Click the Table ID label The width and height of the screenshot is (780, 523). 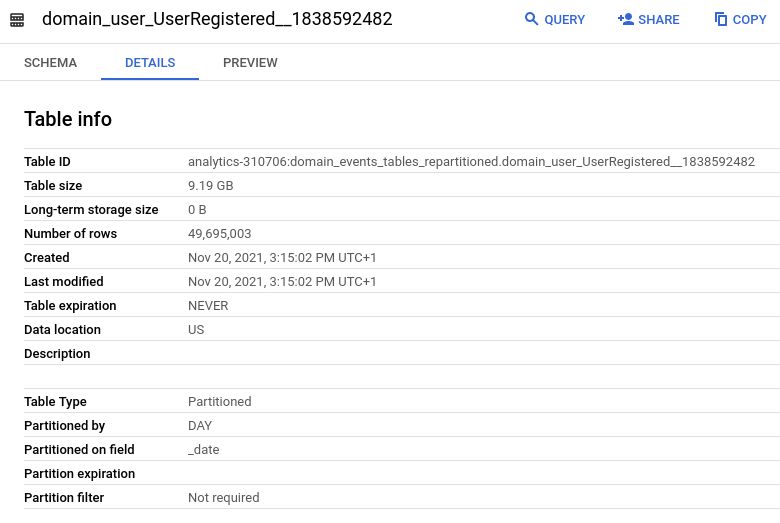[47, 162]
